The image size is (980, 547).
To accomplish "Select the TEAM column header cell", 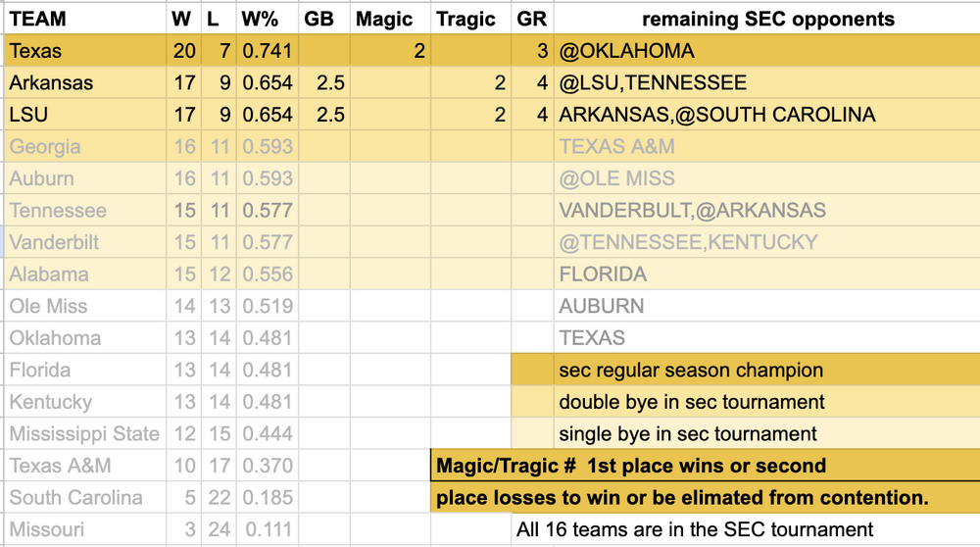I will coord(83,19).
